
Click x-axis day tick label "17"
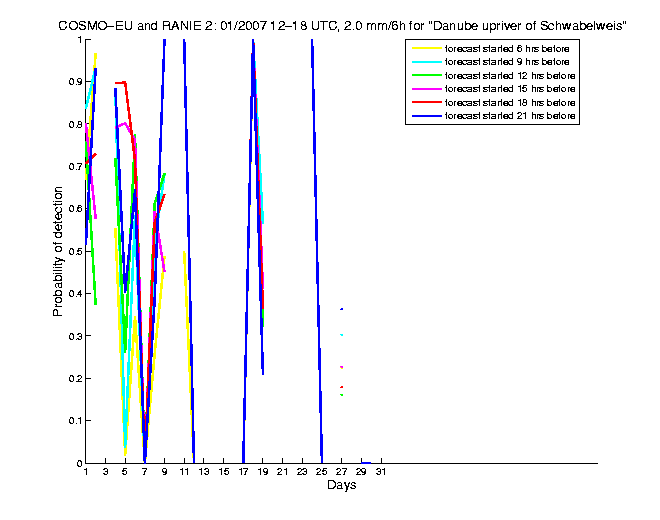pyautogui.click(x=243, y=472)
